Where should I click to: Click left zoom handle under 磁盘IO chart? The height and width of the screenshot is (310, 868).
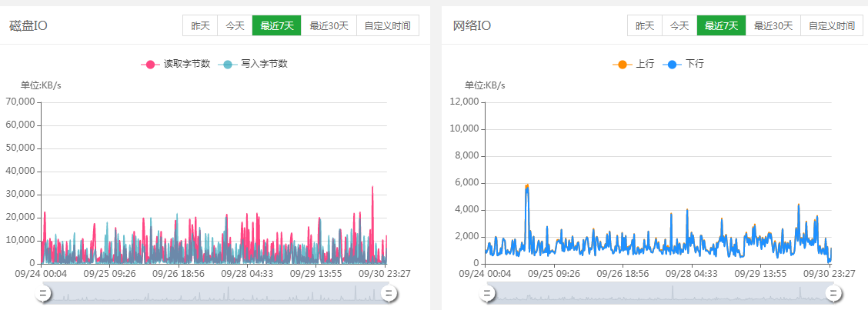44,292
